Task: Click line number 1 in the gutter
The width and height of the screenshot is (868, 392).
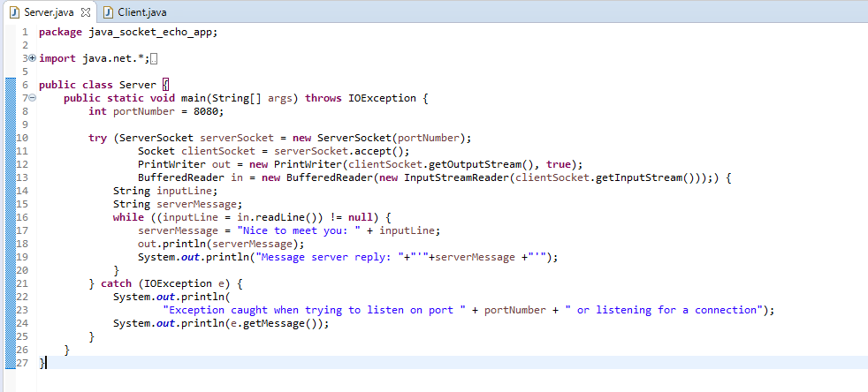Action: click(x=26, y=32)
